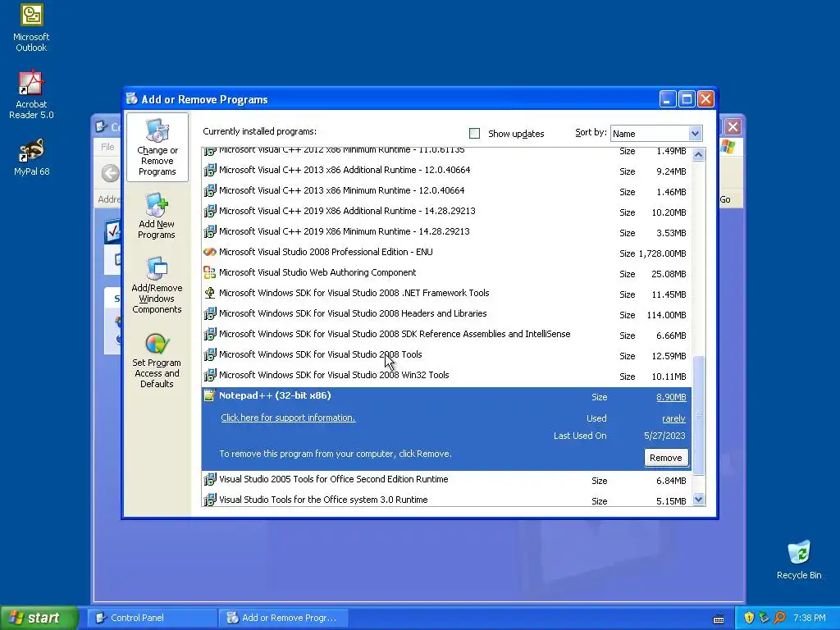Select Microsoft Visual C++ 2019 X86 Minimum Runtime
The width and height of the screenshot is (840, 630).
pyautogui.click(x=446, y=231)
